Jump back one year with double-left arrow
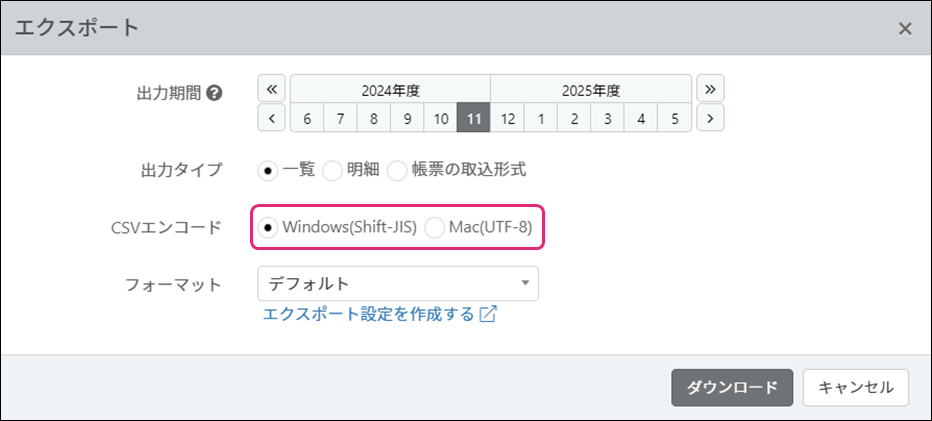The image size is (932, 421). pos(272,88)
